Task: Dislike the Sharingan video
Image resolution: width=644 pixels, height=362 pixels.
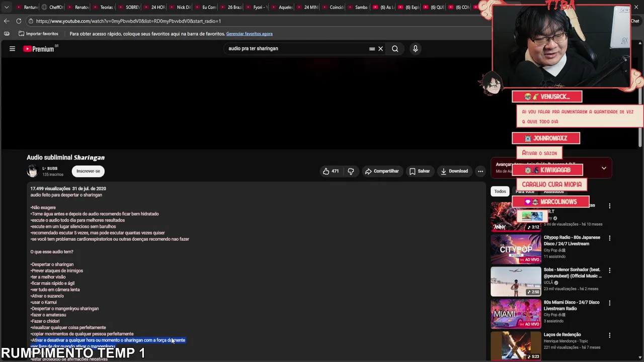Action: pyautogui.click(x=351, y=171)
